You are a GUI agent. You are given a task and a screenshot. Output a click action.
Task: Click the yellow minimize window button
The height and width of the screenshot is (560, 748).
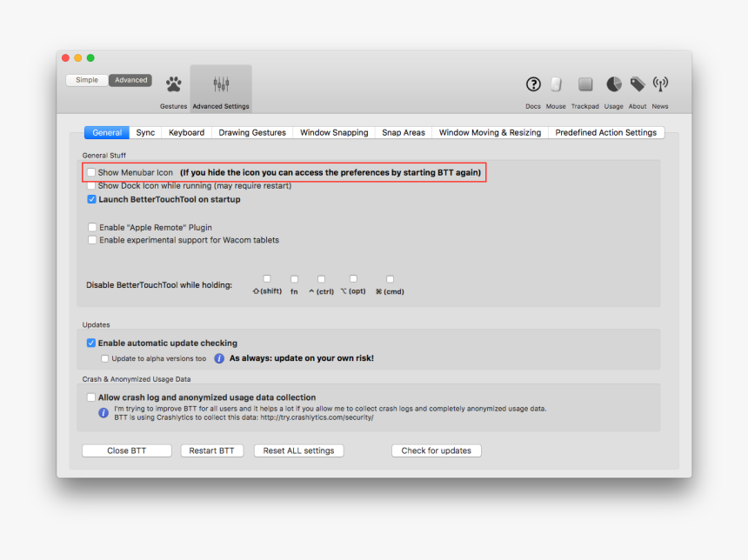(x=78, y=58)
